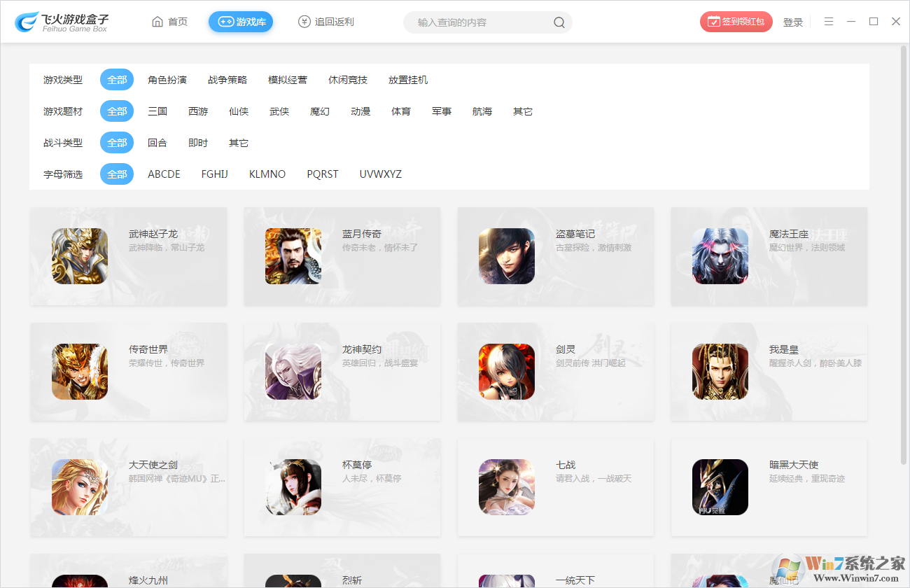Click the 烽火九州 game title

point(148,580)
